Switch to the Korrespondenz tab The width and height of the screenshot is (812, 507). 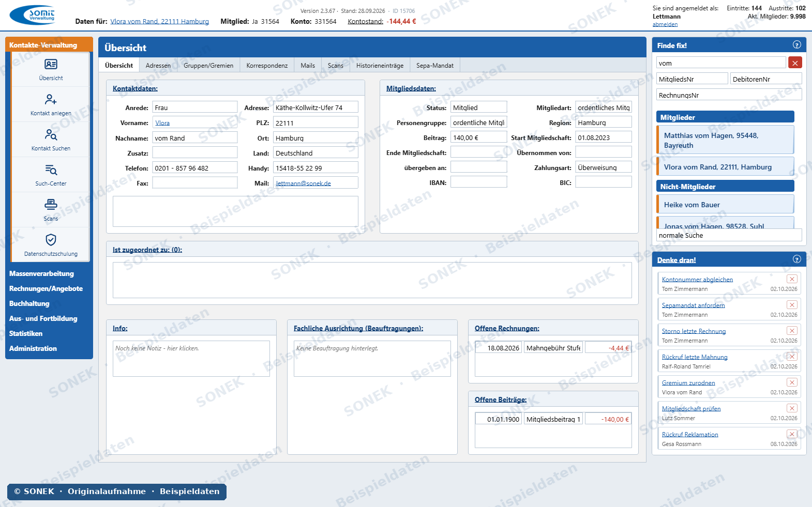tap(267, 66)
